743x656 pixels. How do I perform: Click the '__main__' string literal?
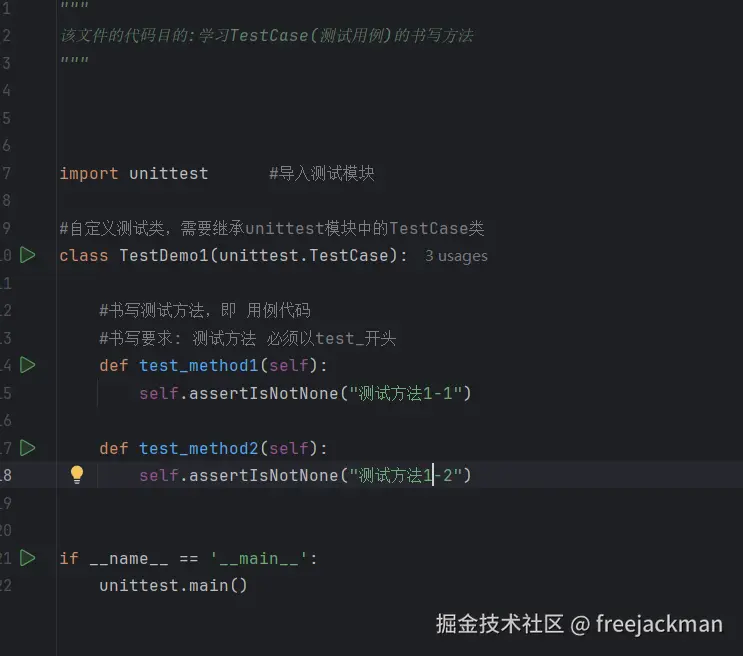tap(258, 558)
